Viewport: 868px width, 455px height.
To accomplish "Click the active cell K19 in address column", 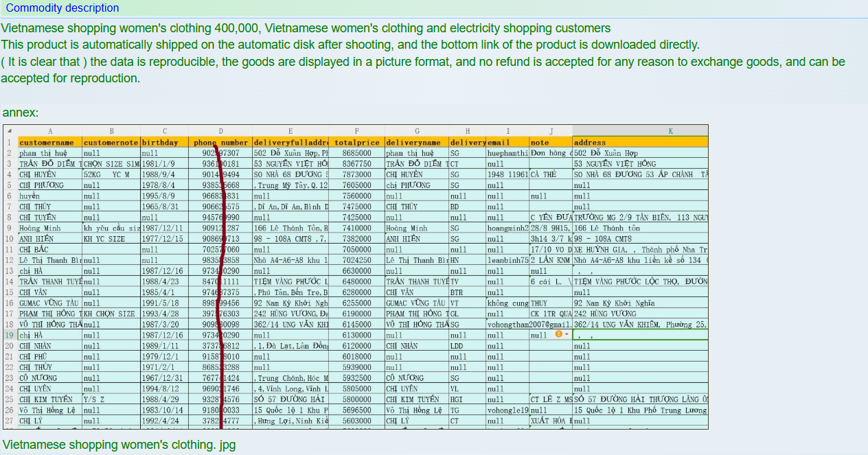I will tap(639, 335).
